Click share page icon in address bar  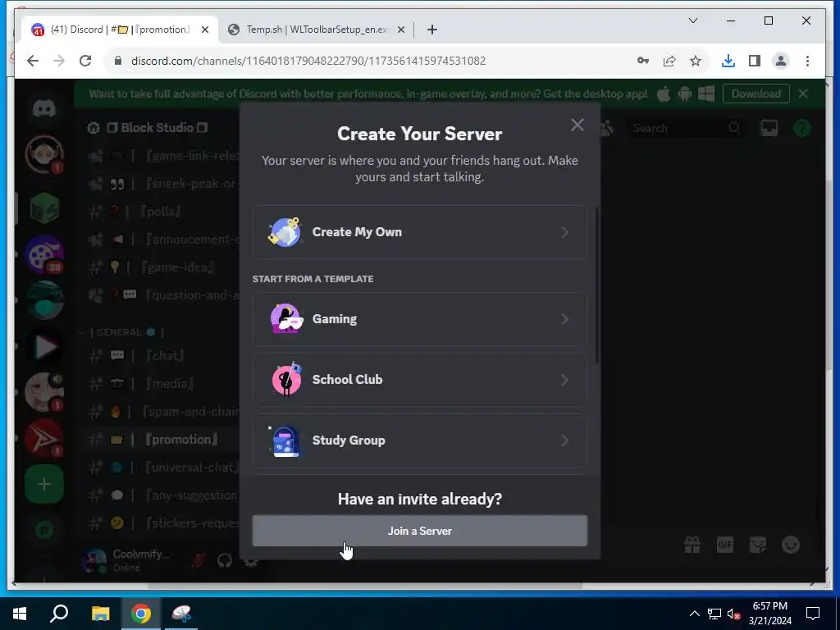pos(669,61)
